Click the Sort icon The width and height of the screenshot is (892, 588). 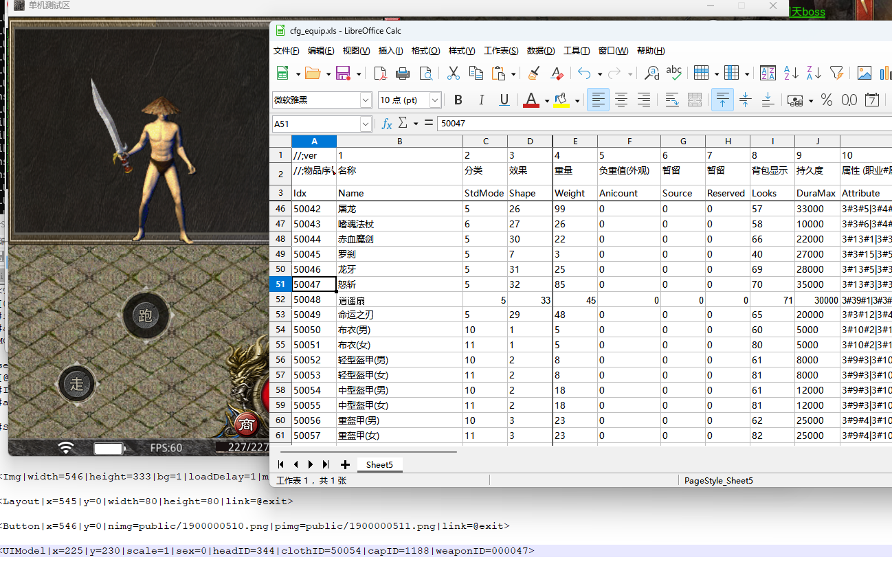point(768,73)
